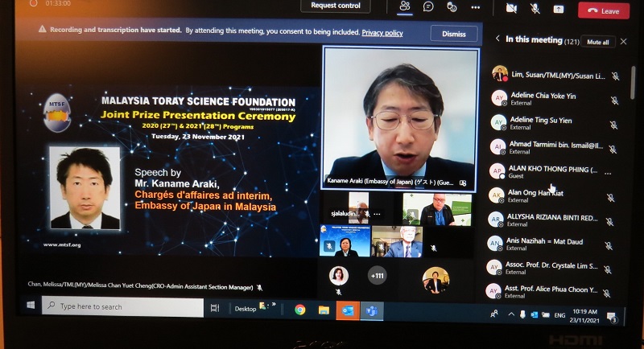
Task: Open the Windows Start menu
Action: point(31,305)
